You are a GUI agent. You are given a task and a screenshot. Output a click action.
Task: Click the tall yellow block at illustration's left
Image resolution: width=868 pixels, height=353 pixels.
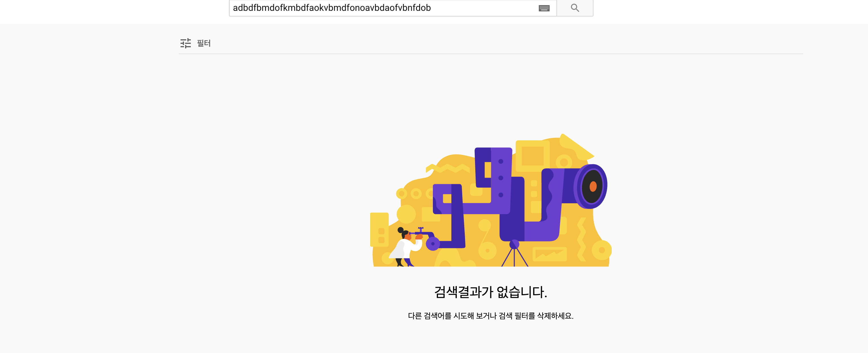[379, 229]
